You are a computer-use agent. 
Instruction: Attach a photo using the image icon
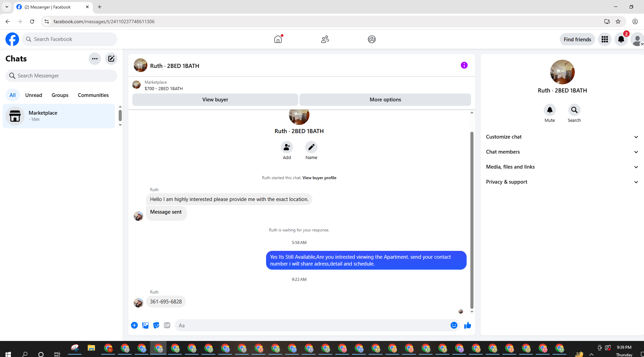pos(145,325)
